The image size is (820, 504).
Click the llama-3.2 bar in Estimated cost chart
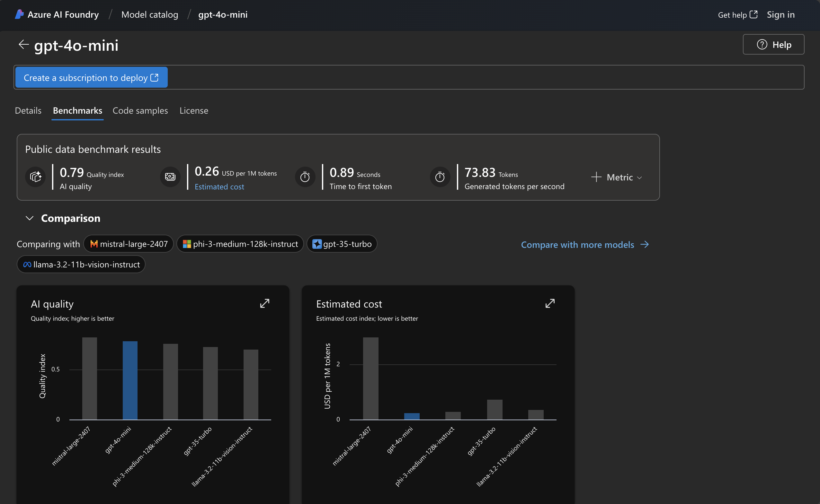[536, 415]
